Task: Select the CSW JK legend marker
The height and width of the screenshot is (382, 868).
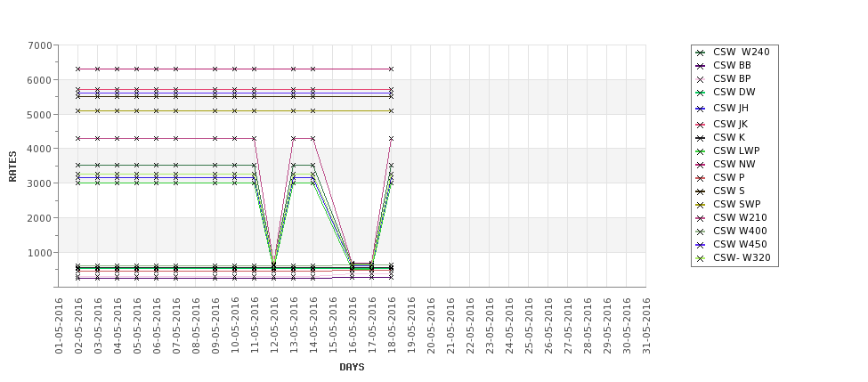Action: 701,125
